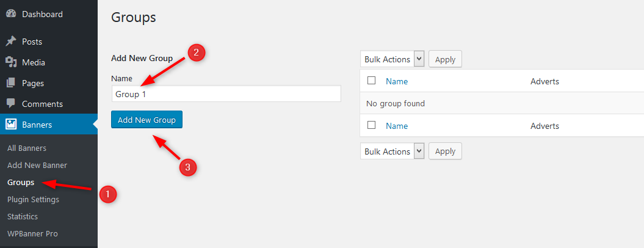View banner Statistics page
Viewport: 644px width, 248px height.
[23, 216]
